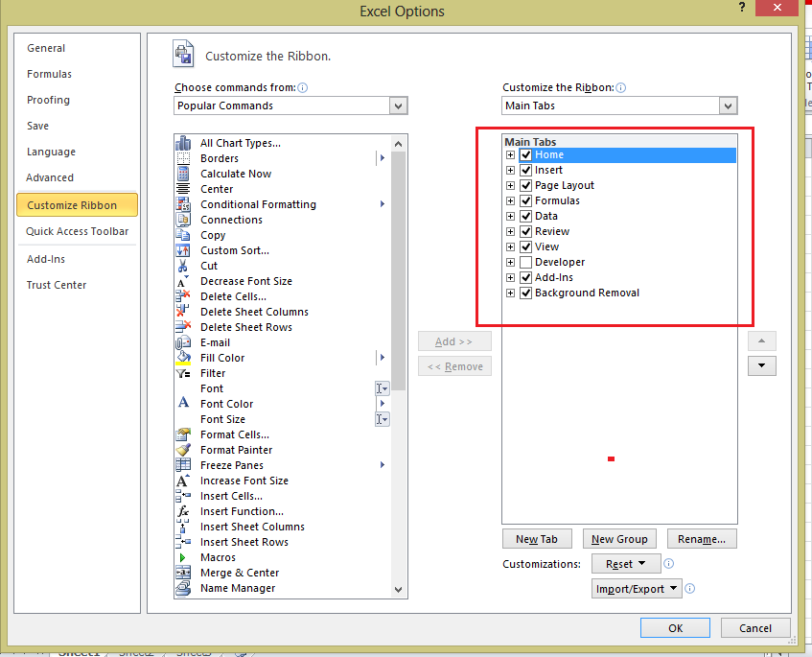Select the Font Color command in the list
This screenshot has height=657, width=812.
(225, 404)
